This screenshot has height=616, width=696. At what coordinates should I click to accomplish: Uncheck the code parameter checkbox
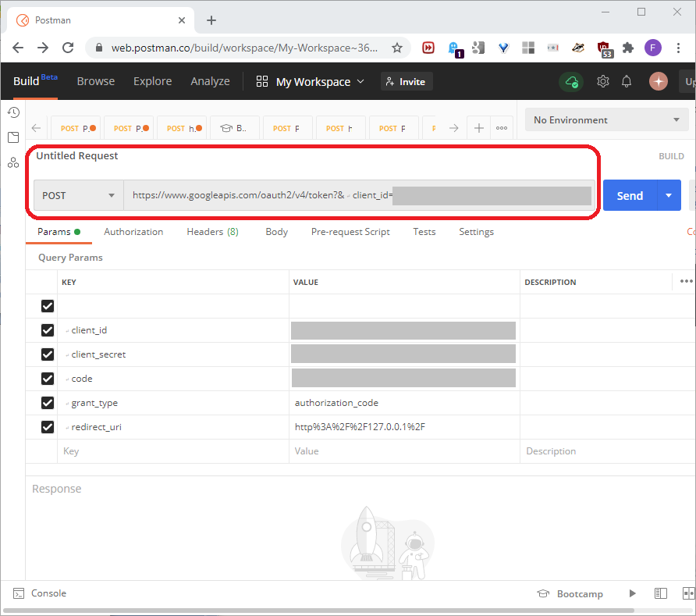(48, 379)
